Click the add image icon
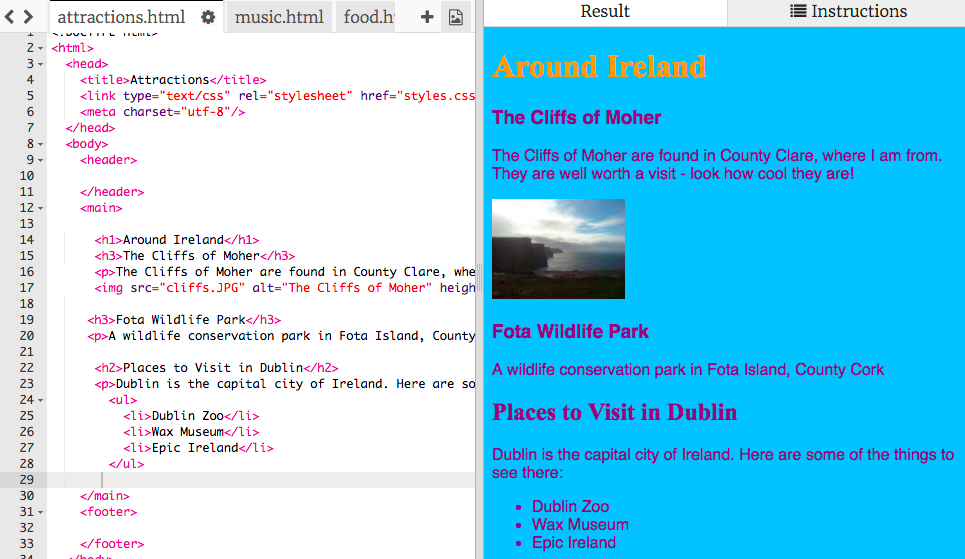965x559 pixels. point(455,17)
